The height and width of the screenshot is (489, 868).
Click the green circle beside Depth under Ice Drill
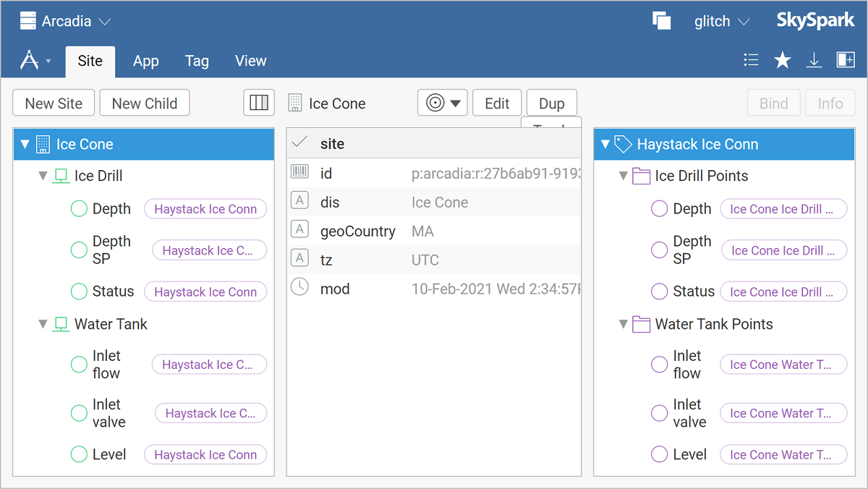pyautogui.click(x=79, y=209)
